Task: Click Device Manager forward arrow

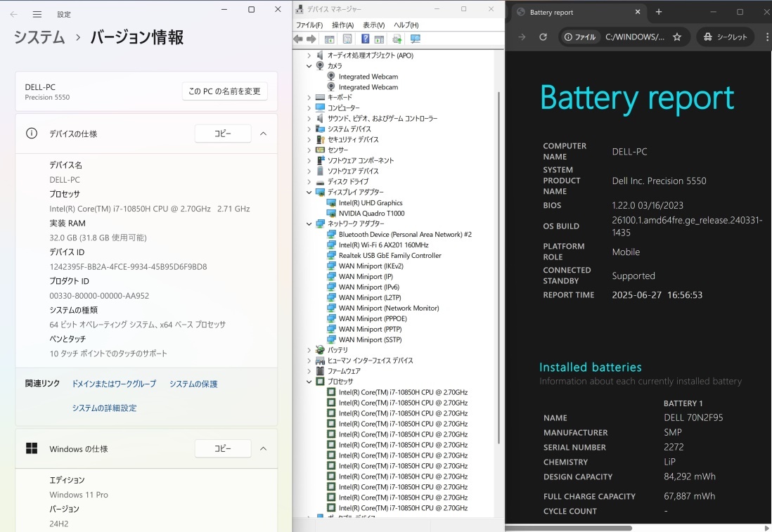Action: 311,39
